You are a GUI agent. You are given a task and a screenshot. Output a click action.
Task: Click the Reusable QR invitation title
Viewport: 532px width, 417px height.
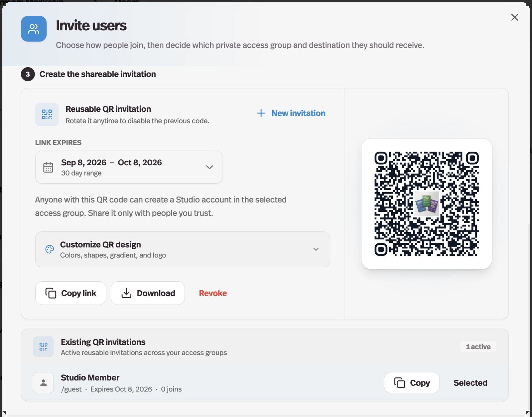coord(108,109)
